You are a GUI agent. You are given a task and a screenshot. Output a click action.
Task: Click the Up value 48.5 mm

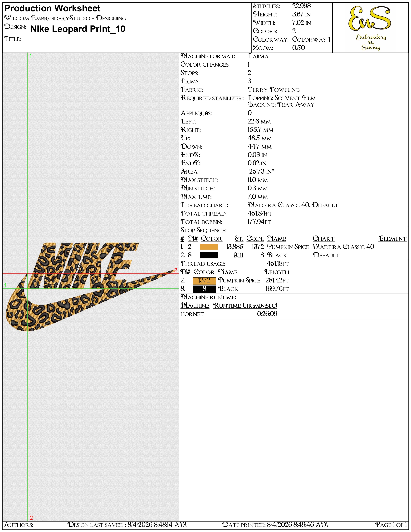[x=259, y=138]
